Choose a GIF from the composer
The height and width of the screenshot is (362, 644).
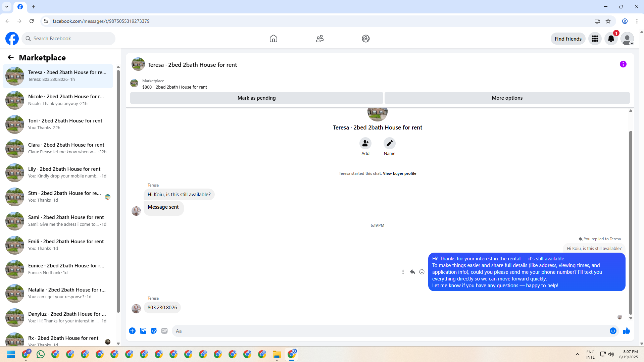click(164, 331)
